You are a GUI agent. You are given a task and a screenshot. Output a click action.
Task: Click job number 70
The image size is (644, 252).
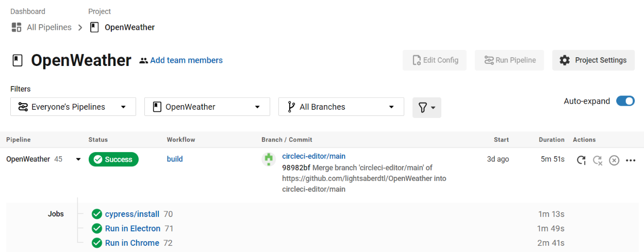point(168,214)
